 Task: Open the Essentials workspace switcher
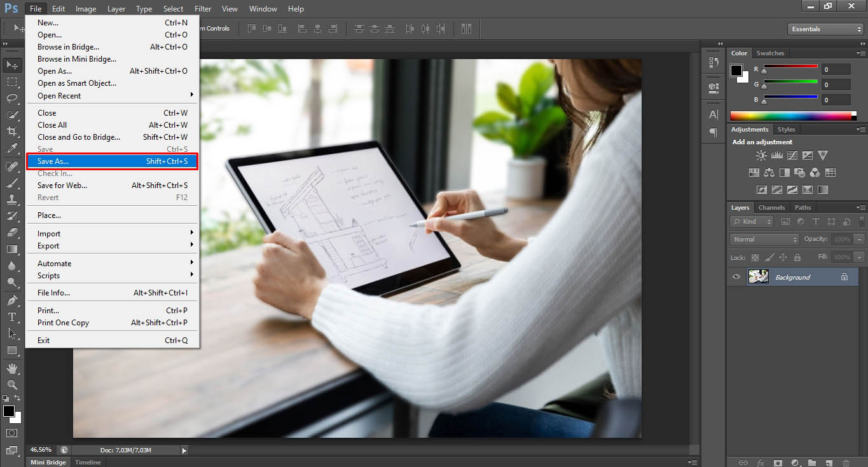[x=824, y=29]
